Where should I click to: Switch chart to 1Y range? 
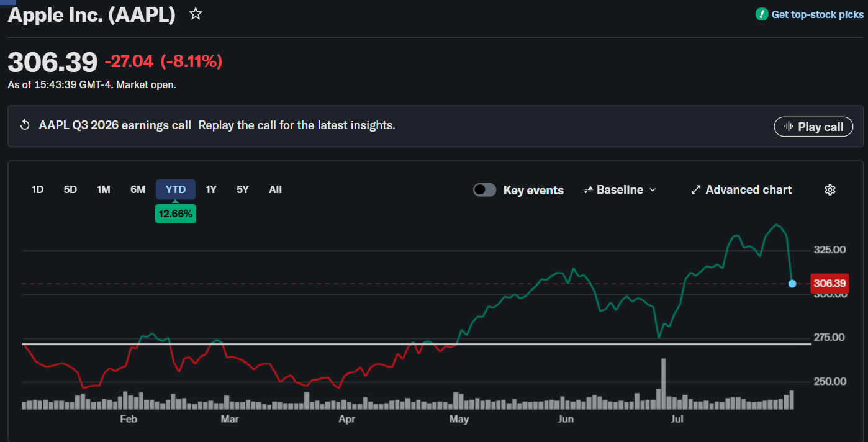coord(211,190)
